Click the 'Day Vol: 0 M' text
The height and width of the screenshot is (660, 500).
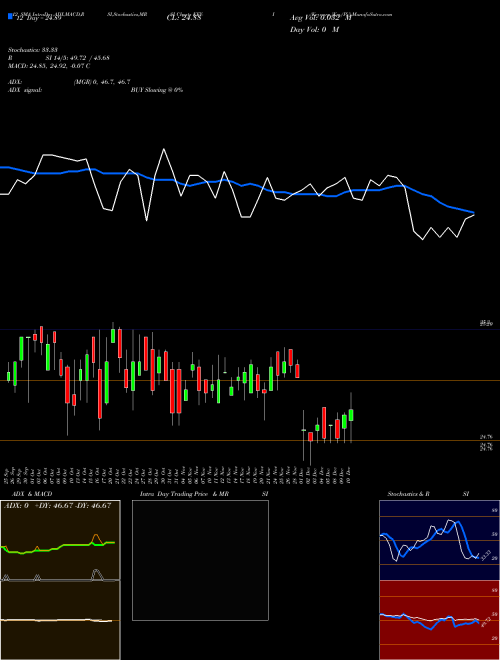pos(314,29)
